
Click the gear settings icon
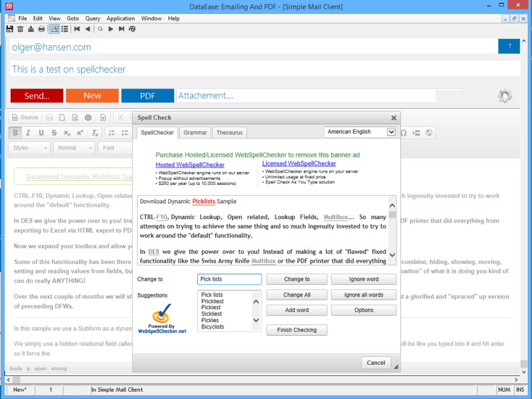(505, 96)
